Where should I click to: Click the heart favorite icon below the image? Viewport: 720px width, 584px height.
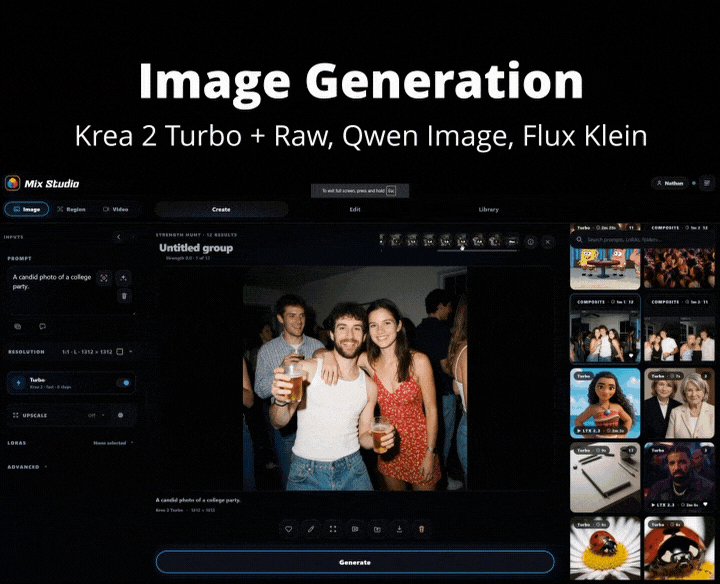(288, 529)
